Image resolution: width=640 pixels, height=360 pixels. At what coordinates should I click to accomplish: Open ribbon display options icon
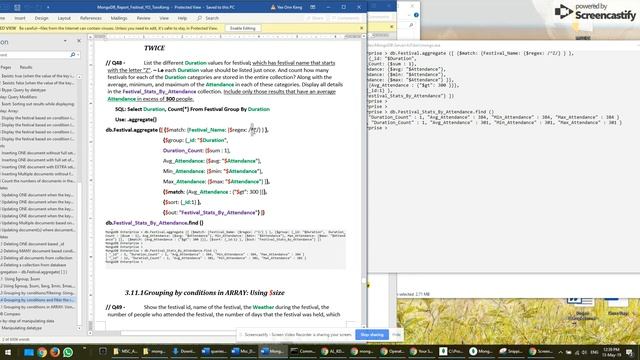[313, 7]
